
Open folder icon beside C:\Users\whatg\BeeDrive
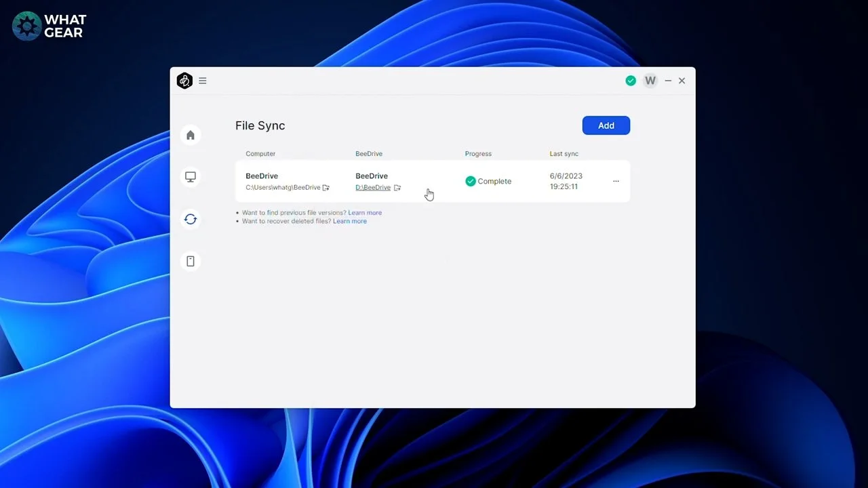(x=326, y=188)
